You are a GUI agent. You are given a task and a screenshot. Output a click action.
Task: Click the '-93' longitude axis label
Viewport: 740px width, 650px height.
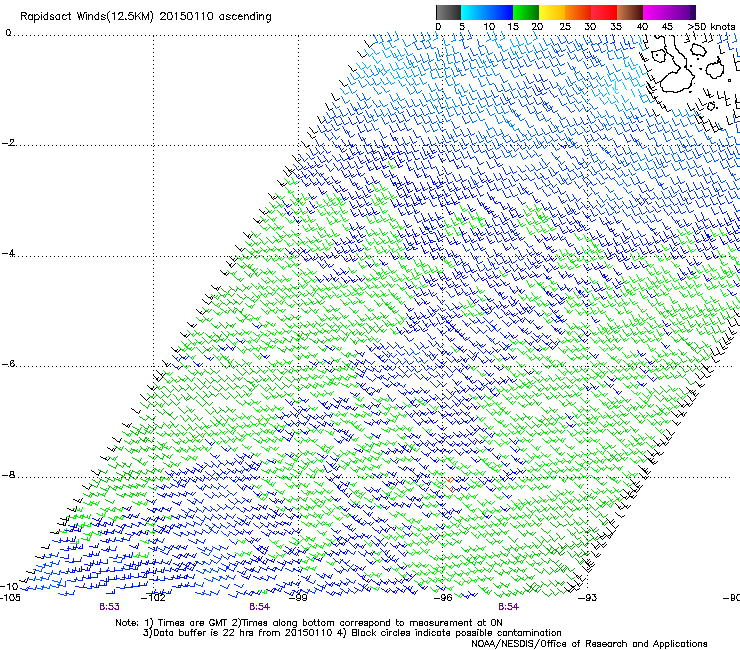(x=588, y=598)
